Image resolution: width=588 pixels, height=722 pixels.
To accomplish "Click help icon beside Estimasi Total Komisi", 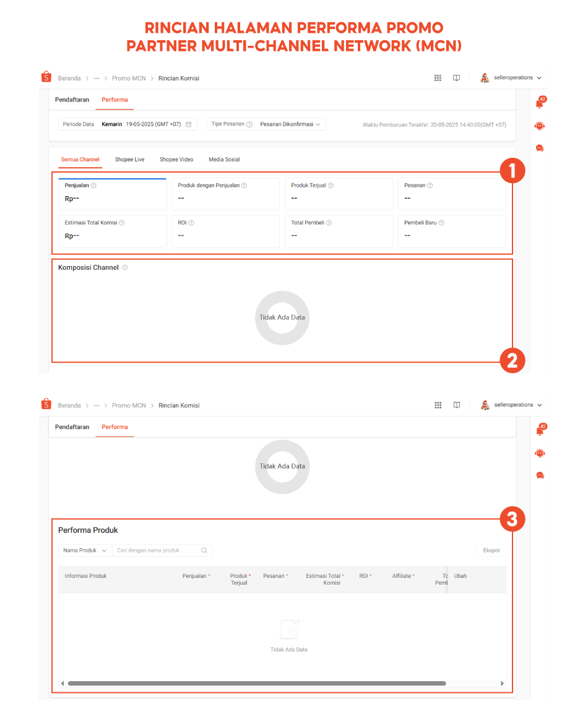I will pos(122,223).
